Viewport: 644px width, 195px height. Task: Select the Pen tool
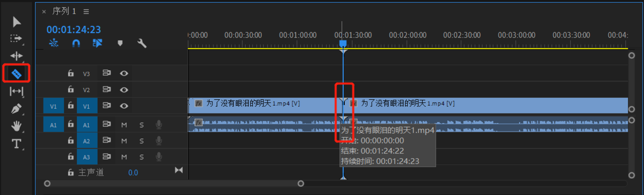click(17, 109)
